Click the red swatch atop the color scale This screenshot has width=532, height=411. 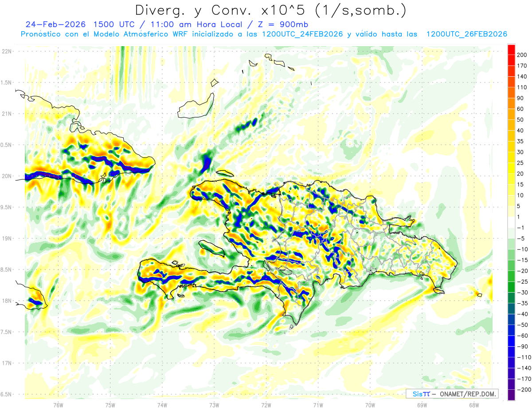point(511,49)
